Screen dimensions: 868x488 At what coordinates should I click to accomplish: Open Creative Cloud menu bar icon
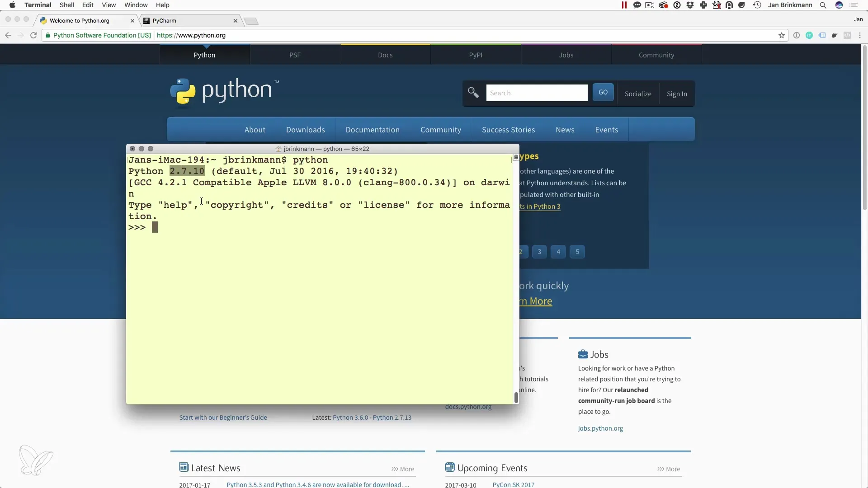point(663,5)
